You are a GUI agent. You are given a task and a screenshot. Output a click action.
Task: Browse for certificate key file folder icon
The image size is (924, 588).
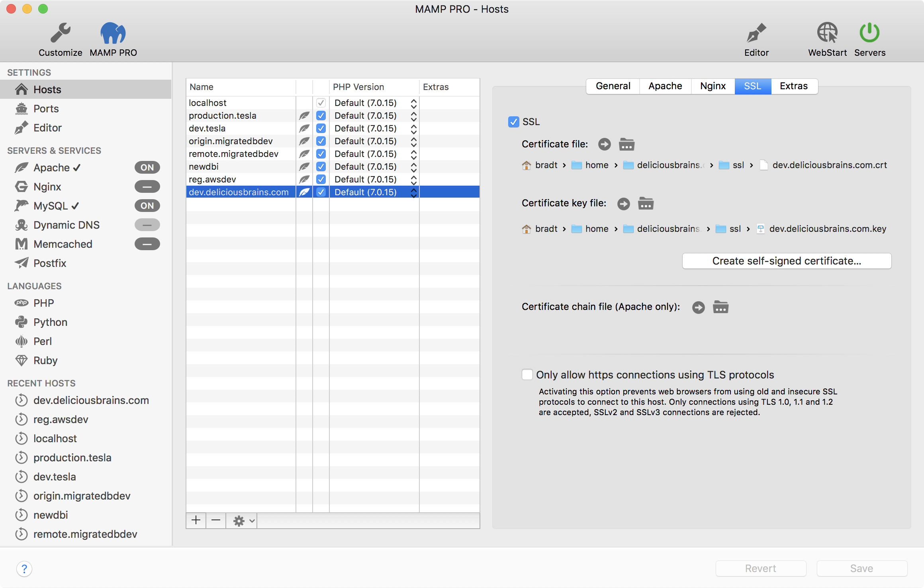[x=646, y=204]
